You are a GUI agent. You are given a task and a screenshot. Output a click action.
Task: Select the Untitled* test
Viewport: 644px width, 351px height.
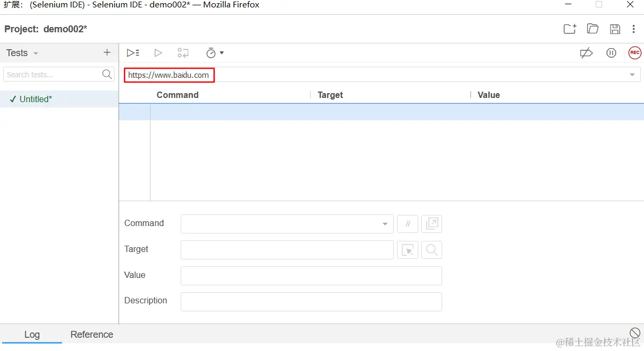pos(59,99)
